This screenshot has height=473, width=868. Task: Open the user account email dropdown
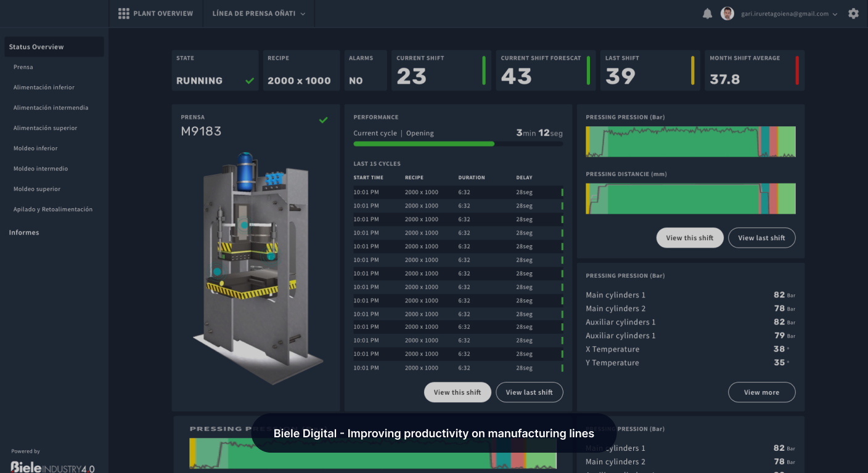(x=789, y=14)
